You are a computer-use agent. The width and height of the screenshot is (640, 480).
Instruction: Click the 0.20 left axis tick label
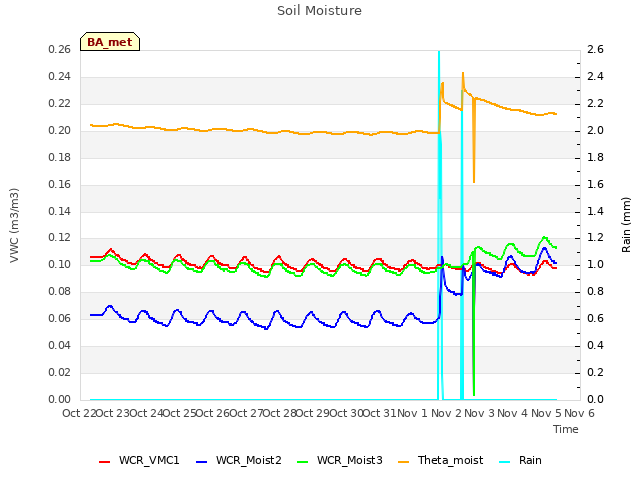tap(60, 131)
